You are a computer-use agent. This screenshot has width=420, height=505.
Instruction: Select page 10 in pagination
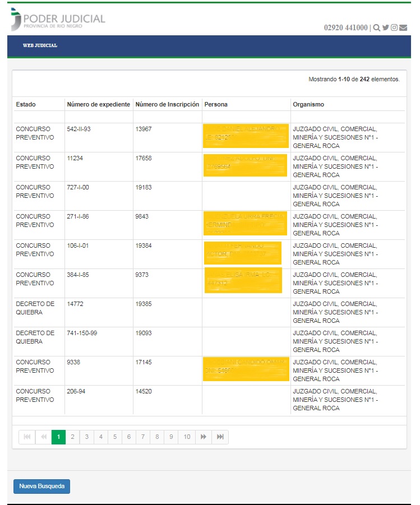[x=187, y=437]
